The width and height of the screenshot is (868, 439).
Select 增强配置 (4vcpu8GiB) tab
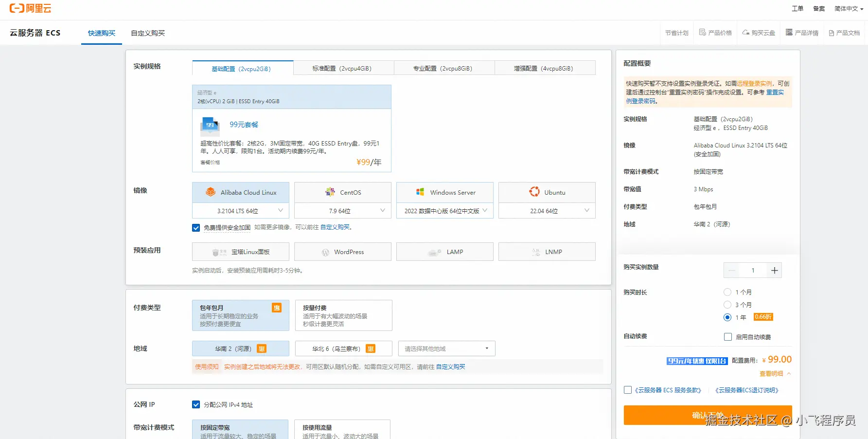click(x=545, y=68)
